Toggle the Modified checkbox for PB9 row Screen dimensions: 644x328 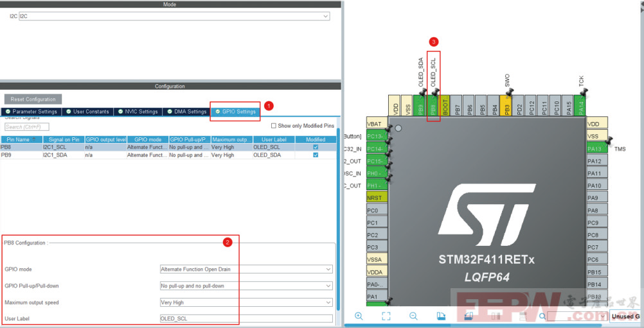315,155
